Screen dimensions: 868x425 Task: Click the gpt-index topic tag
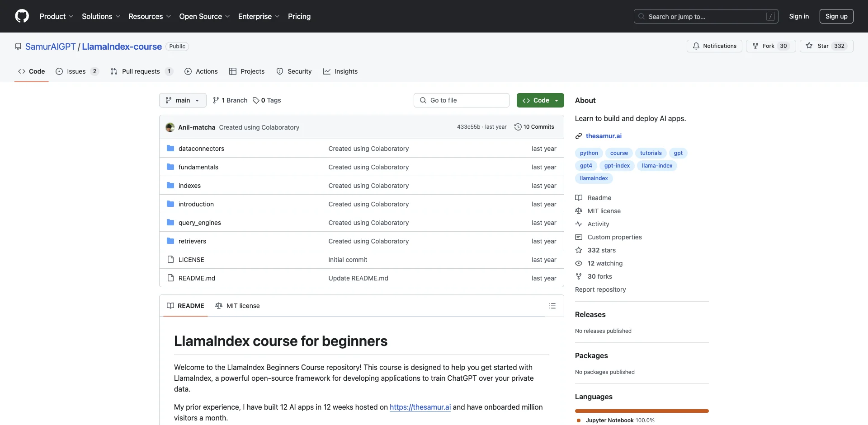(617, 166)
